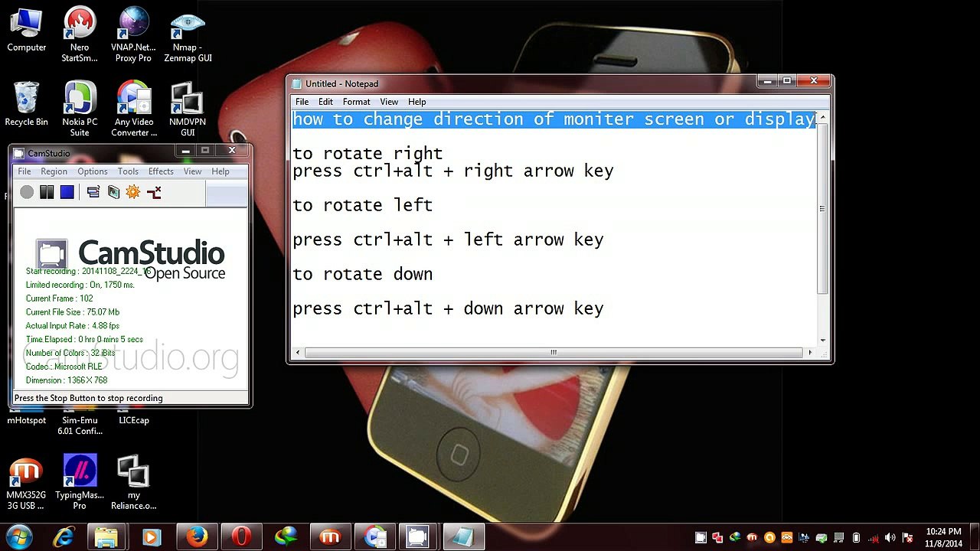Viewport: 980px width, 551px height.
Task: Click the highlighted first line in Notepad
Action: pos(554,119)
